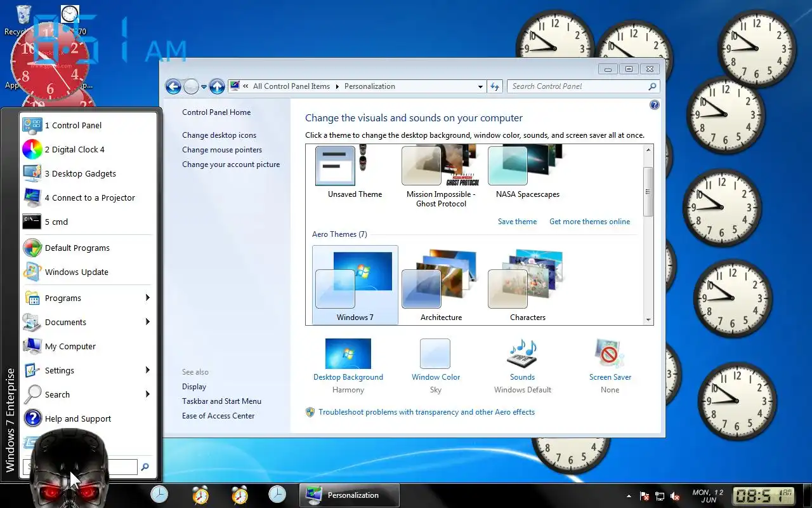812x508 pixels.
Task: Click the network tray icon
Action: click(x=660, y=497)
